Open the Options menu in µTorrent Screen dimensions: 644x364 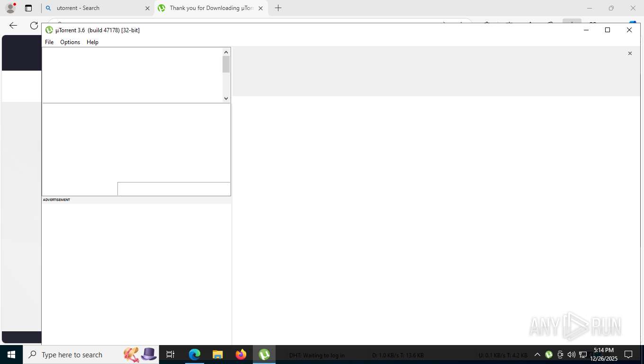point(70,42)
